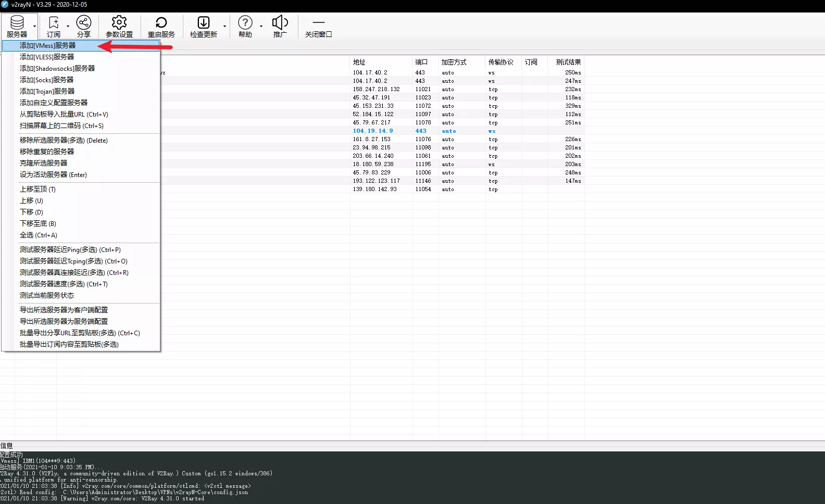Open the 服务器 servers toolbar icon
This screenshot has width=825, height=504.
(17, 26)
